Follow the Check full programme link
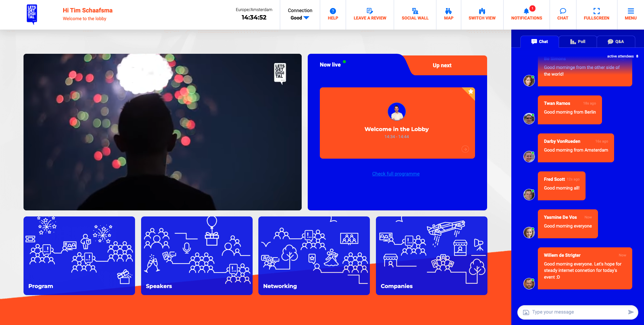This screenshot has width=644, height=325. click(396, 174)
